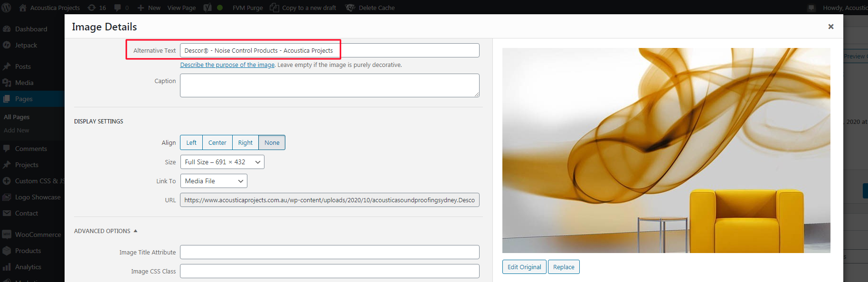The image size is (868, 282).
Task: Set image alignment to Left
Action: (x=191, y=142)
